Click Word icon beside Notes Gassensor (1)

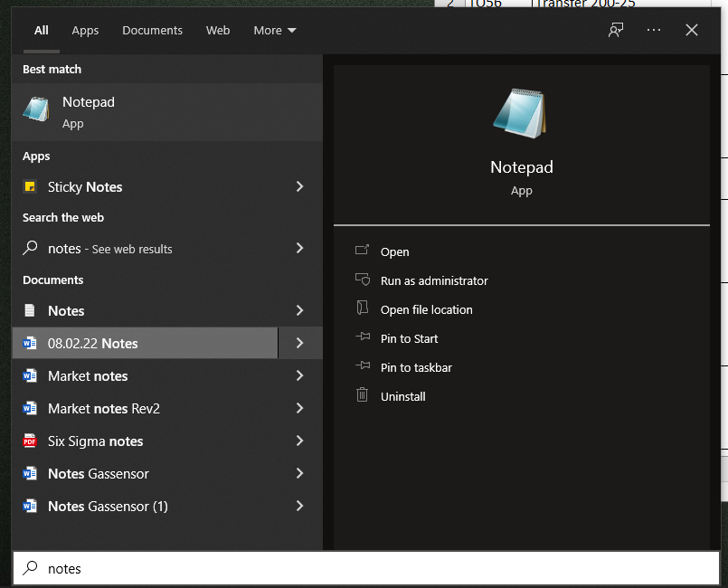[30, 506]
